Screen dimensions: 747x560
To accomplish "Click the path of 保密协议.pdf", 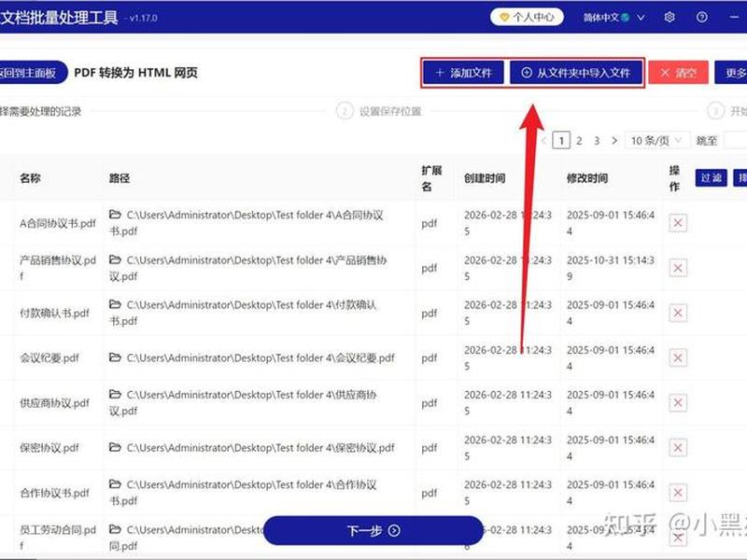I will [261, 448].
